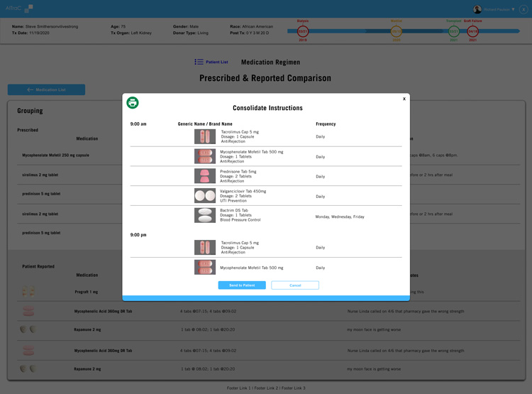The width and height of the screenshot is (532, 394).
Task: Close the Consolidate Instructions dialog
Action: 404,99
